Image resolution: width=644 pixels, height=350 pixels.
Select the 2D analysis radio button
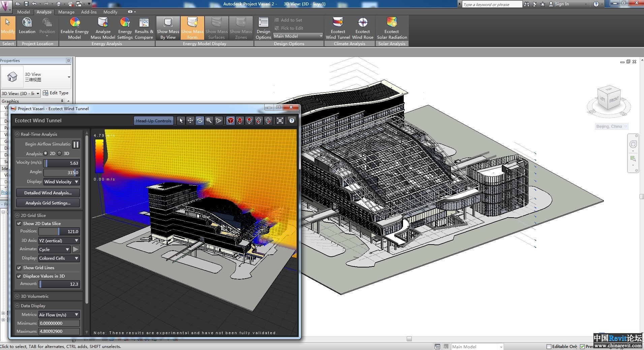(x=46, y=153)
